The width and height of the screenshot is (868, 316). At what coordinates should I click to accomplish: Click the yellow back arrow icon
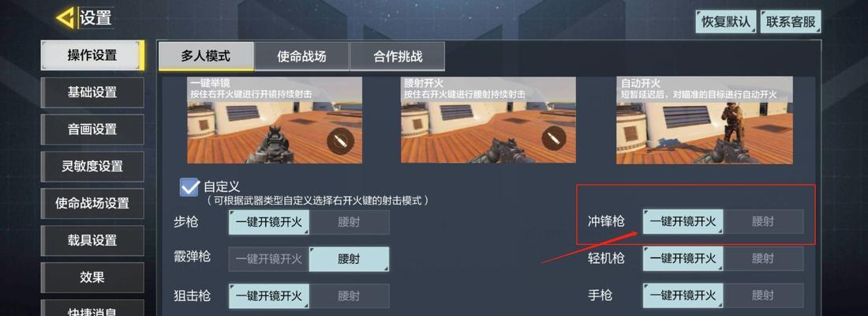coord(65,18)
